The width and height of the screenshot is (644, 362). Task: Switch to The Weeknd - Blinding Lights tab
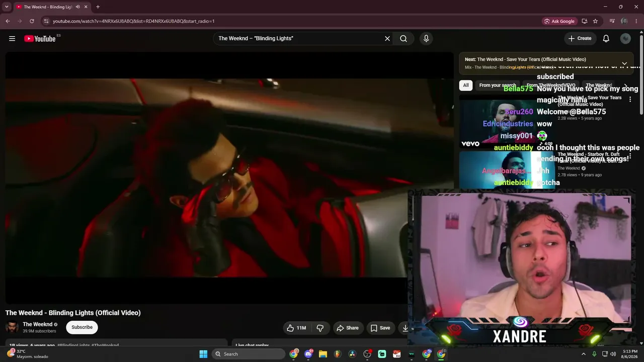pos(48,7)
